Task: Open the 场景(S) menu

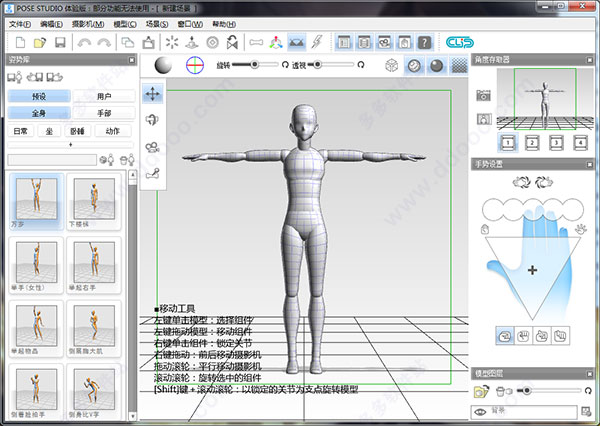Action: pyautogui.click(x=157, y=24)
